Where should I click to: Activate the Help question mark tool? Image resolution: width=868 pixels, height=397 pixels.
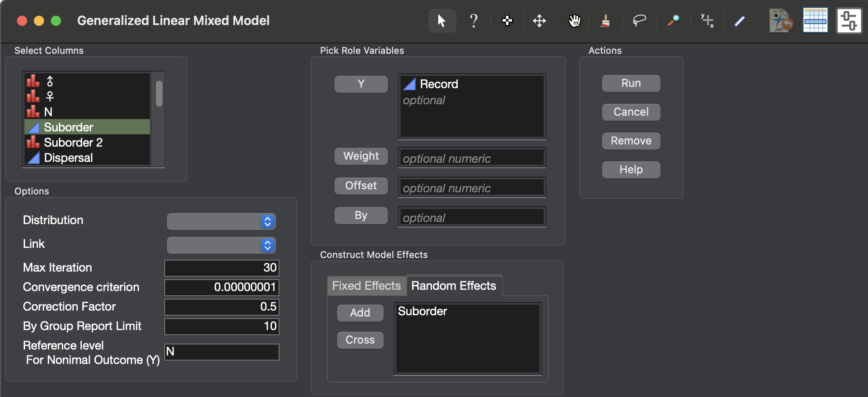click(474, 20)
